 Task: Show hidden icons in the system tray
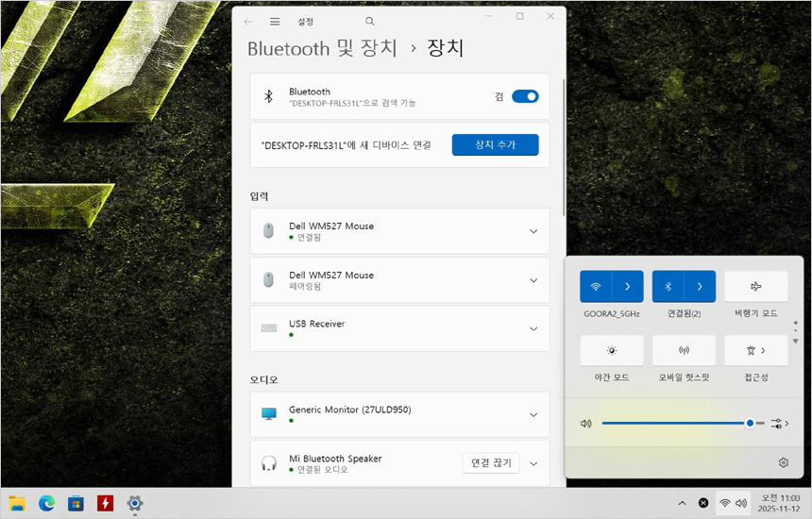point(682,503)
